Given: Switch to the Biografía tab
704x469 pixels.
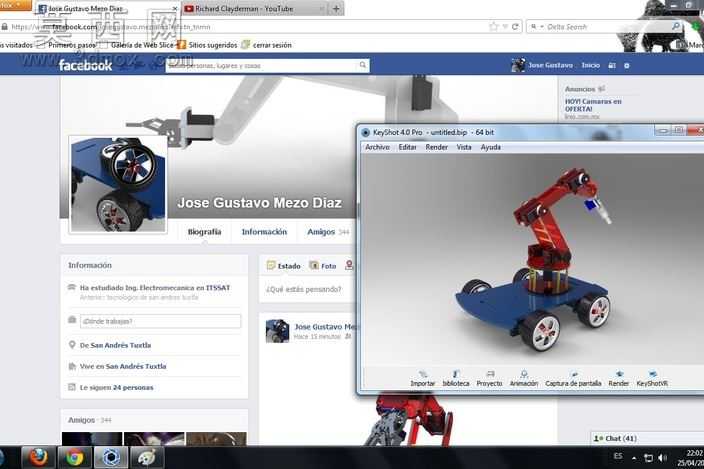Looking at the screenshot, I should (x=204, y=232).
